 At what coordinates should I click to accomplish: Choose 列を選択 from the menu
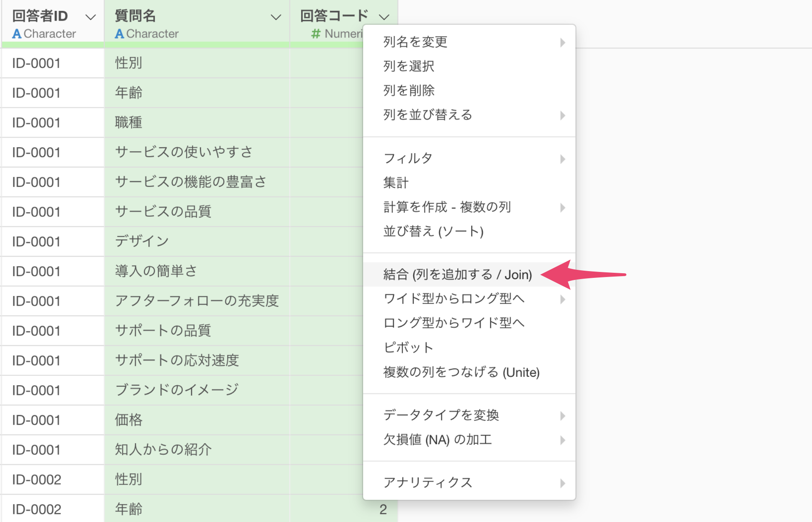[409, 66]
